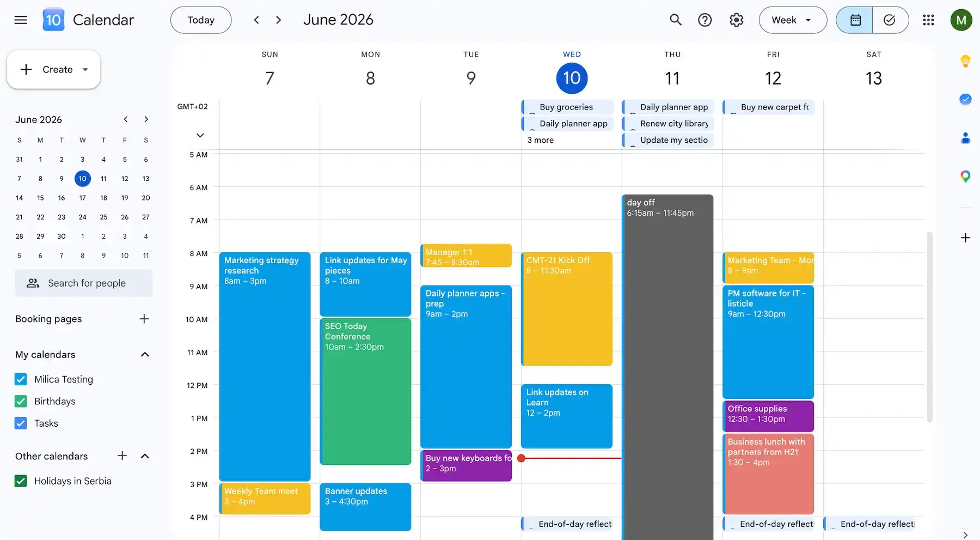Image resolution: width=980 pixels, height=540 pixels.
Task: Switch to Calendar view icon
Action: tap(855, 20)
